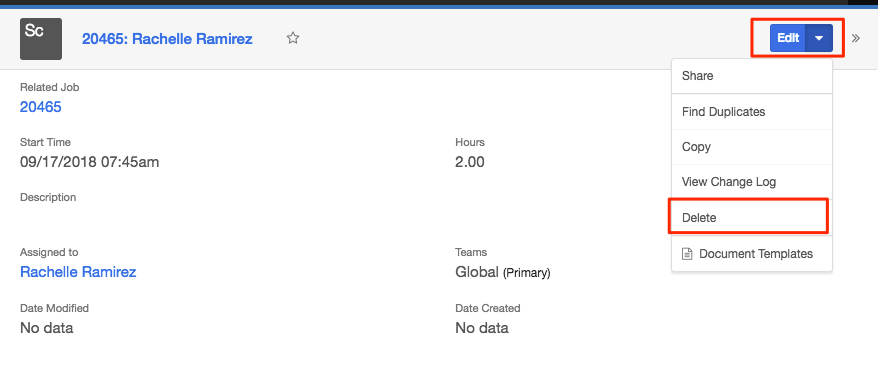Click the Date Modified No data value
This screenshot has height=370, width=878.
coord(46,328)
